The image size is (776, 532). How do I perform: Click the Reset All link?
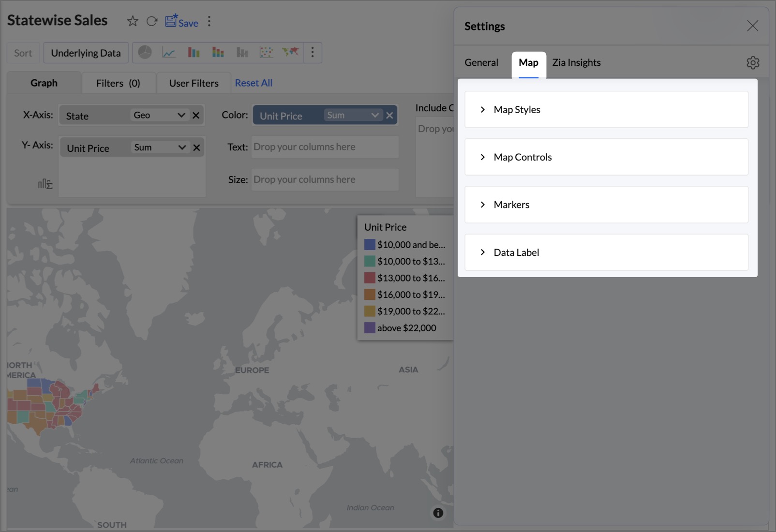pyautogui.click(x=254, y=83)
